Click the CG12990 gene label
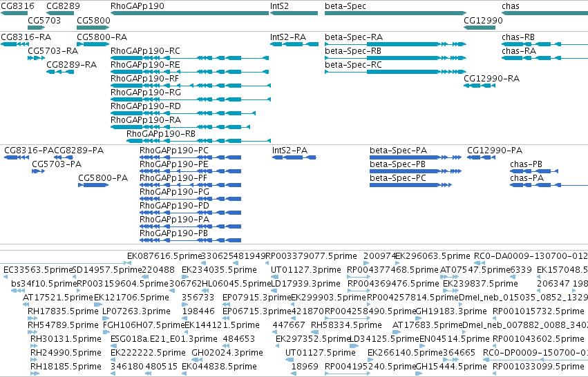The image size is (588, 377). pyautogui.click(x=483, y=20)
